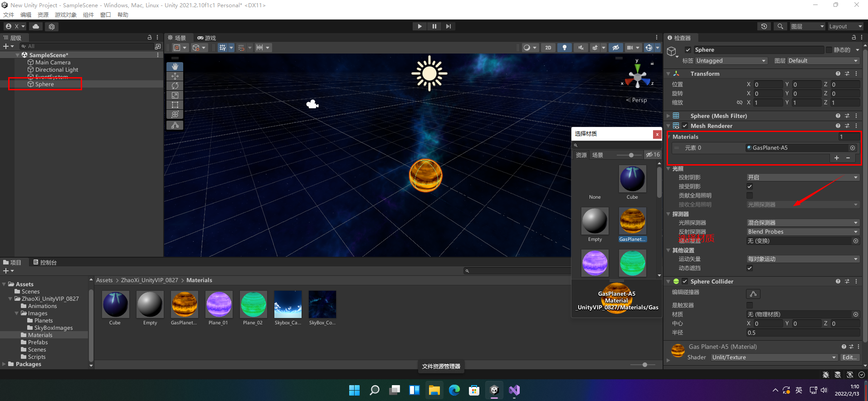Click the material Edit... button
This screenshot has width=868, height=401.
(850, 357)
